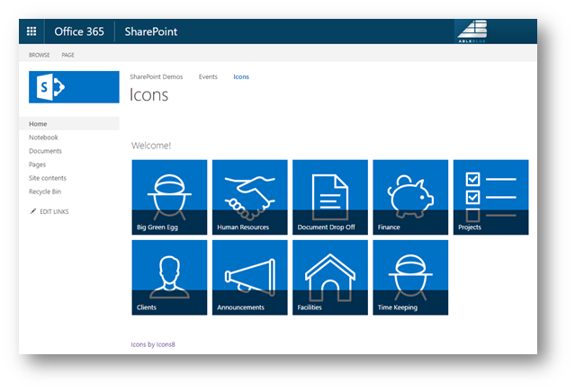Open the Human Resources handshake tile

tap(250, 197)
